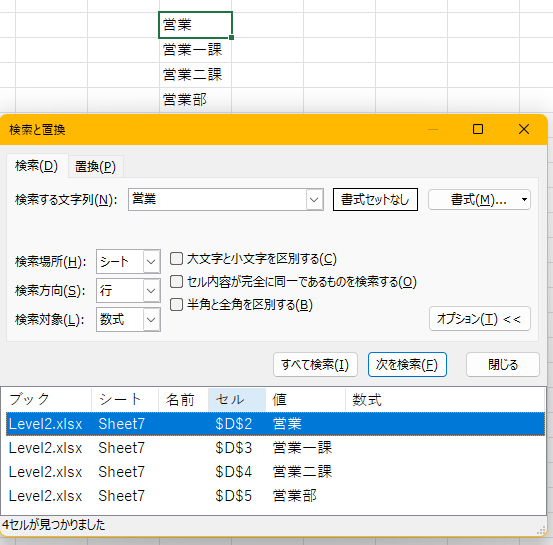Select the result row for $D$5 営業部
Image resolution: width=553 pixels, height=545 pixels.
coord(275,496)
